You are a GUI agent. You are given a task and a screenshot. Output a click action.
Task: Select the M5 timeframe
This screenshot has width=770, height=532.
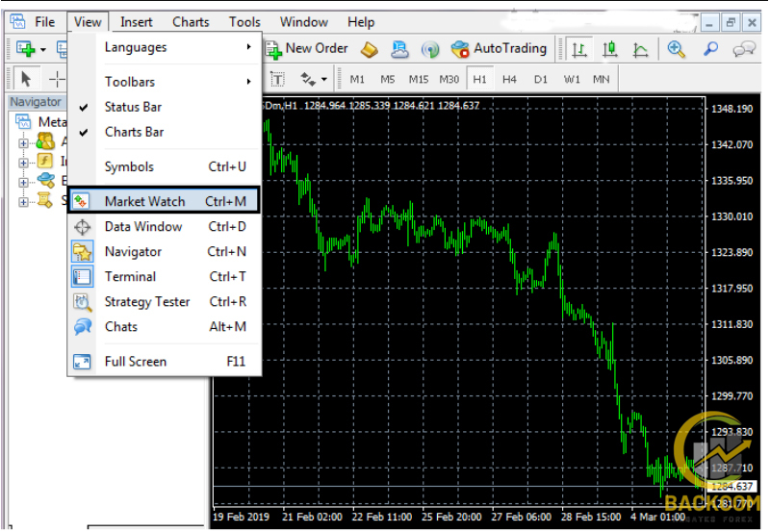pos(388,79)
